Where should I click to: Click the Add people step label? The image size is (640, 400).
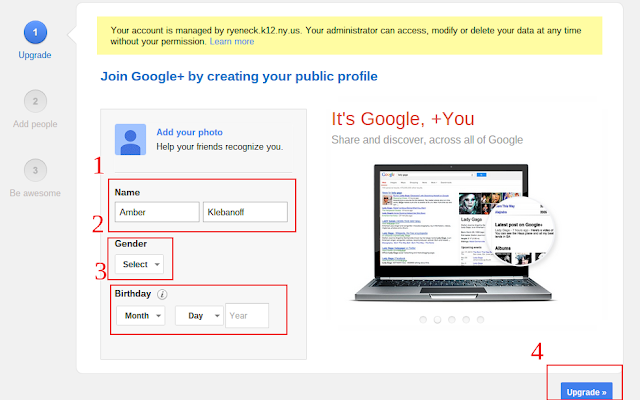(x=35, y=124)
